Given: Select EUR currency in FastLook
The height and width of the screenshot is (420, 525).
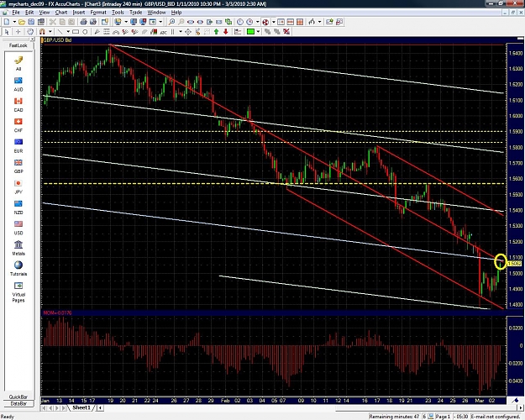Looking at the screenshot, I should [x=18, y=145].
